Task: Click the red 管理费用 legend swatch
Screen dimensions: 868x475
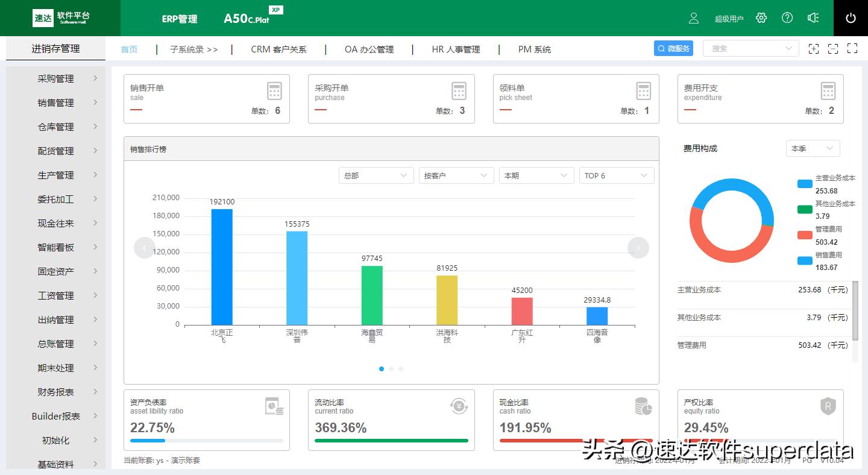Action: [804, 234]
